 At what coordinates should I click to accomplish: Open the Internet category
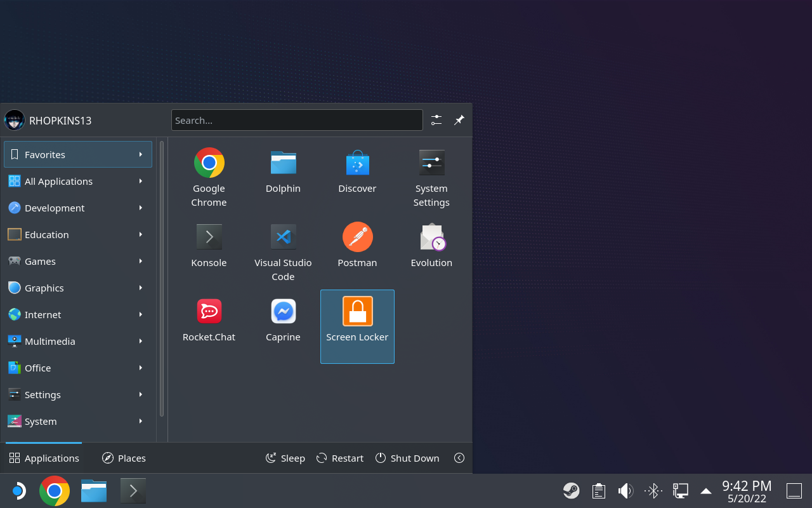click(x=78, y=314)
